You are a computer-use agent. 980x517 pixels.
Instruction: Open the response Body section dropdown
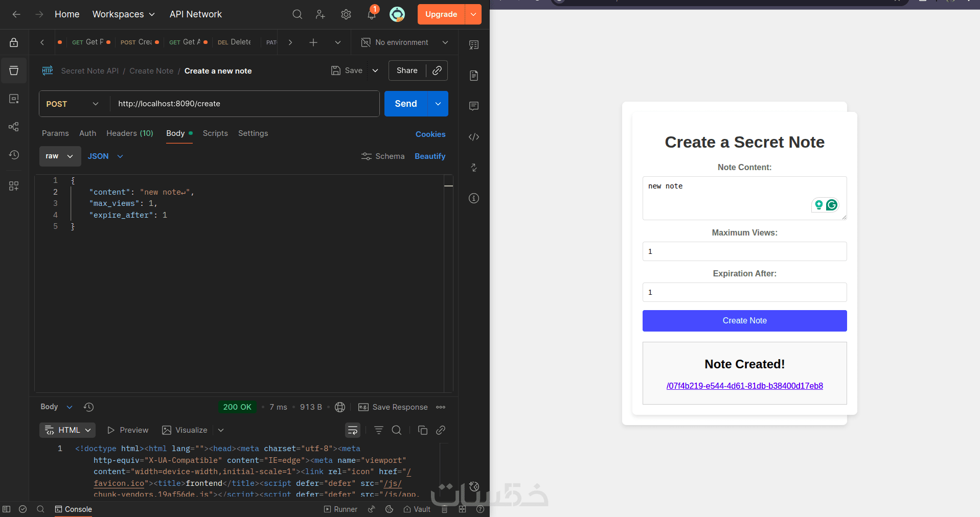click(57, 407)
